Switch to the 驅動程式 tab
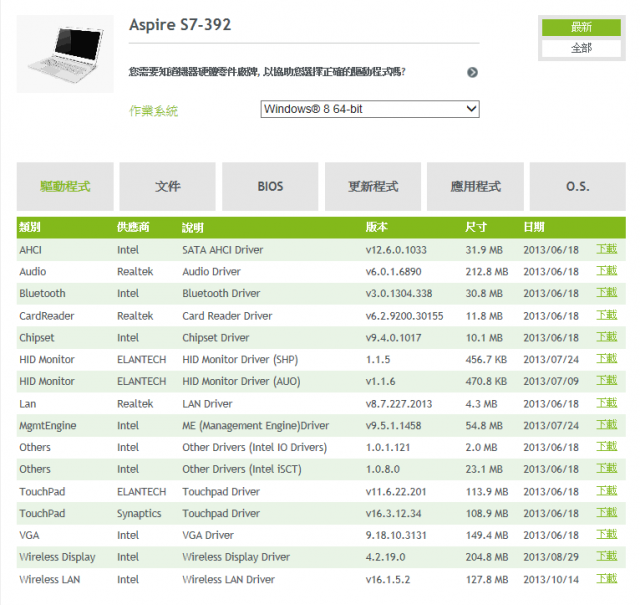640x605 pixels. (65, 187)
